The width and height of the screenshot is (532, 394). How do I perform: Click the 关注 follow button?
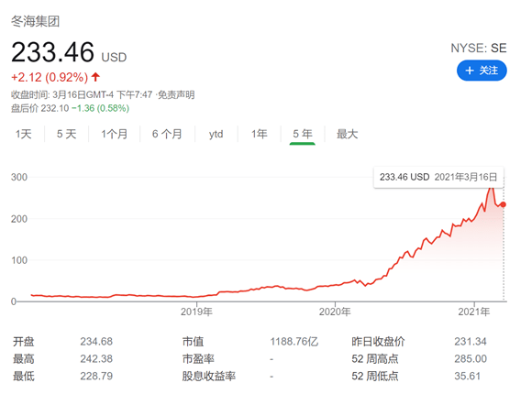click(x=482, y=71)
